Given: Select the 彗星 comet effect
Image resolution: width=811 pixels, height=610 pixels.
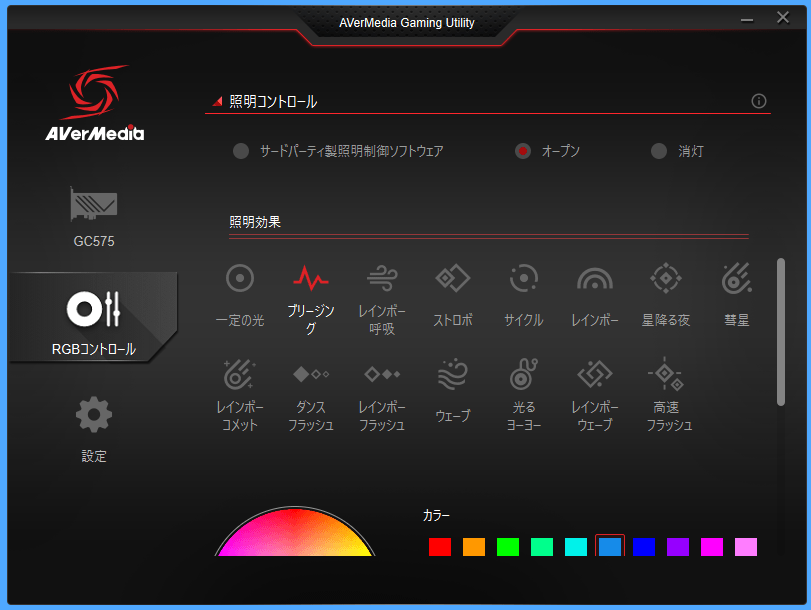Looking at the screenshot, I should [x=737, y=296].
